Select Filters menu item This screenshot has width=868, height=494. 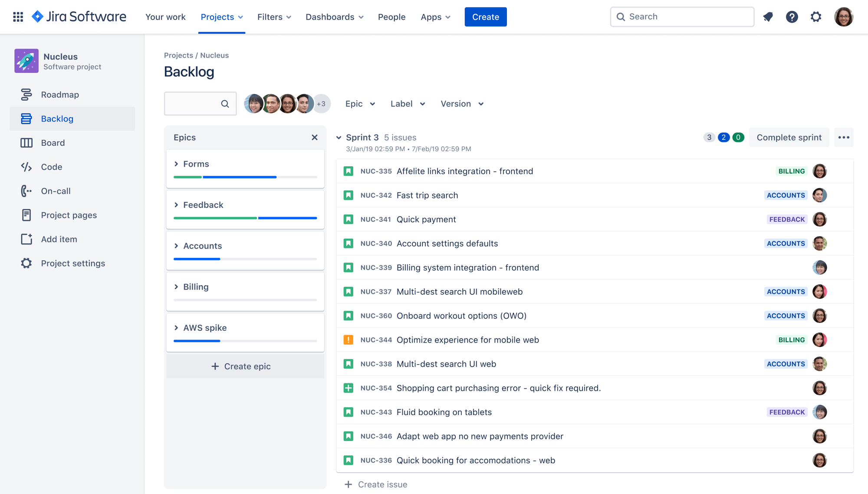tap(274, 16)
